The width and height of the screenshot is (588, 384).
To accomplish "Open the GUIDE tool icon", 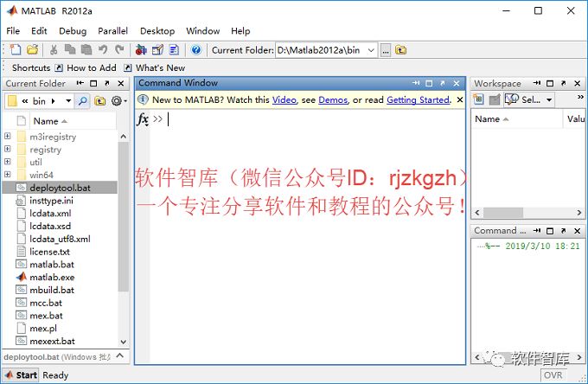I will 157,49.
